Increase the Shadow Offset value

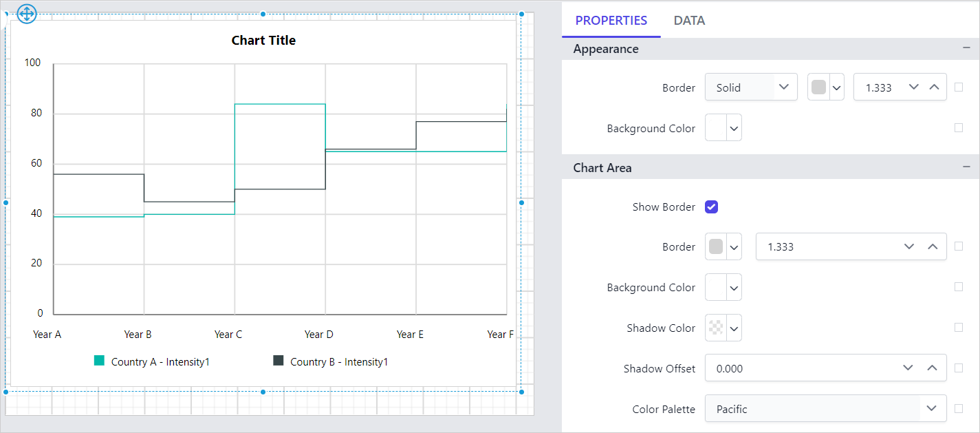click(932, 368)
